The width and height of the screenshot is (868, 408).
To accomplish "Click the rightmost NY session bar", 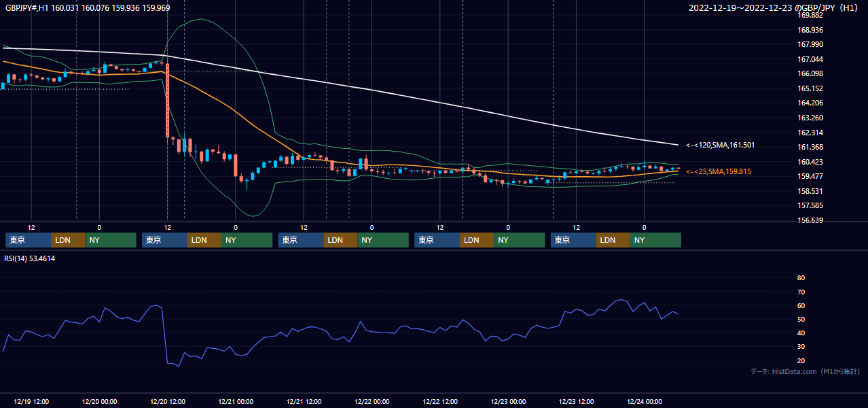I will tap(655, 240).
